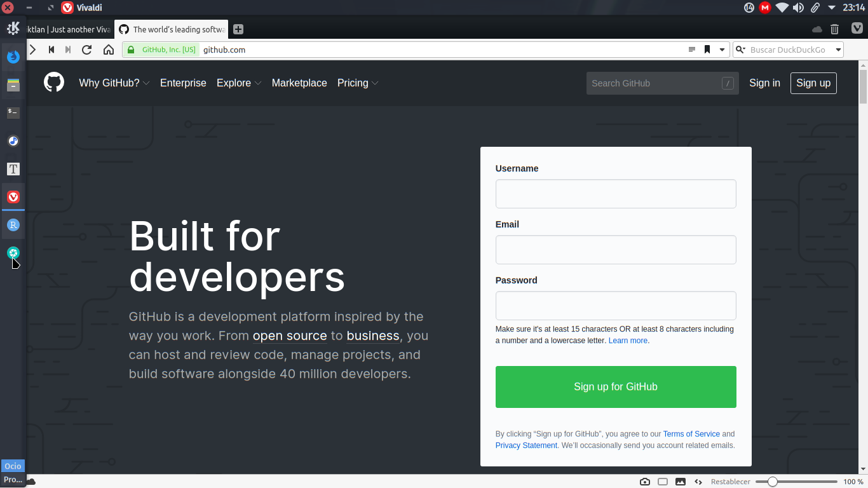Click the page vertical scrollbar thumb
The height and width of the screenshot is (488, 868).
pyautogui.click(x=863, y=86)
